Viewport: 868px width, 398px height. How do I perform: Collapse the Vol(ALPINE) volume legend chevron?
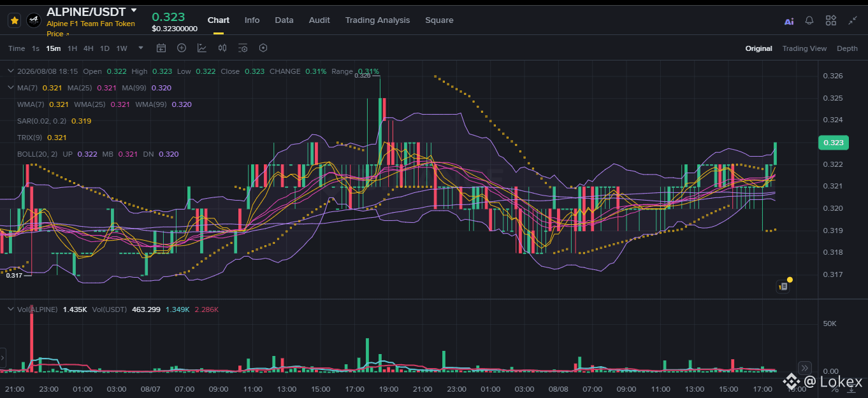(x=10, y=309)
